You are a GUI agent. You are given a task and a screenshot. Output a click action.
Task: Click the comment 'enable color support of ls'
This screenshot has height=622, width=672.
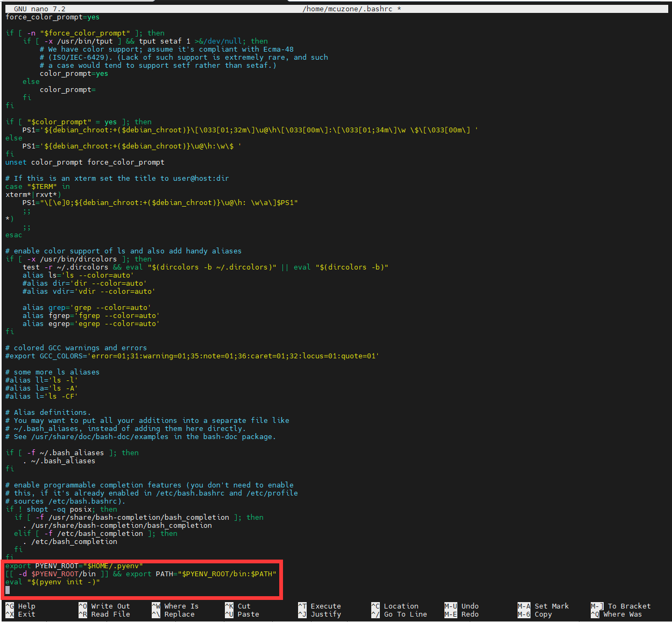point(124,251)
